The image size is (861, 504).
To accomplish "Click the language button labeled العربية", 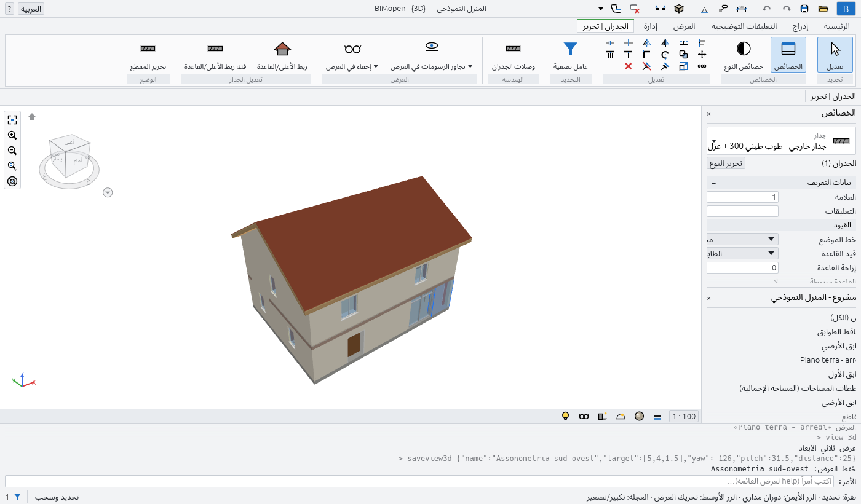I will (31, 9).
